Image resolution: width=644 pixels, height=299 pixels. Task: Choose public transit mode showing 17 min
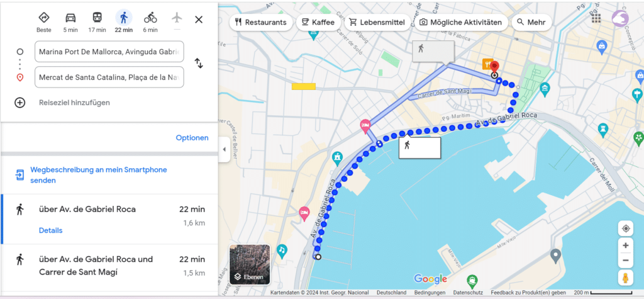pyautogui.click(x=97, y=18)
